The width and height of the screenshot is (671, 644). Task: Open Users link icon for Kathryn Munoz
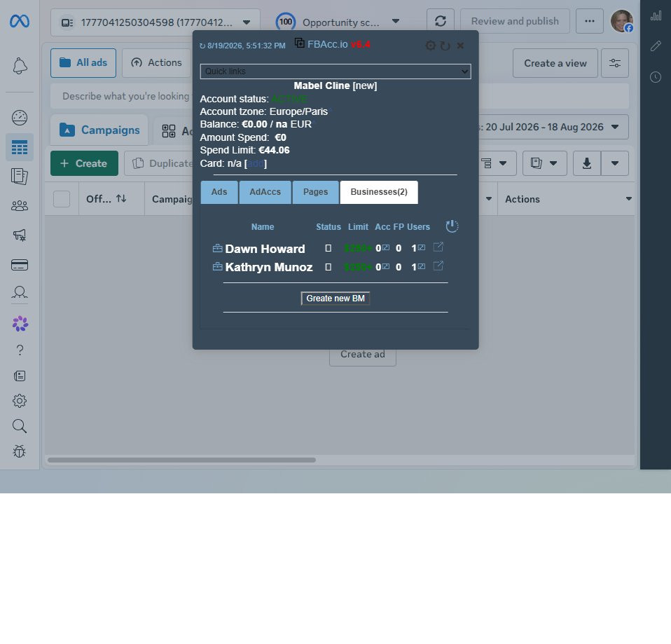(x=422, y=266)
